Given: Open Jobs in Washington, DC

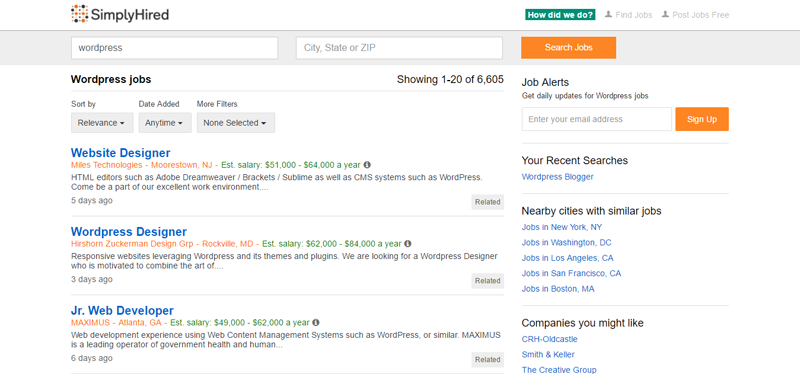Looking at the screenshot, I should tap(566, 242).
